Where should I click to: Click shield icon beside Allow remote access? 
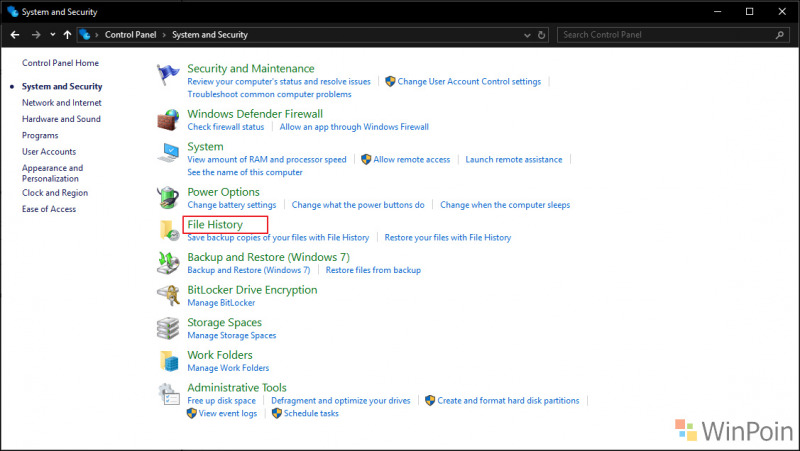(366, 159)
